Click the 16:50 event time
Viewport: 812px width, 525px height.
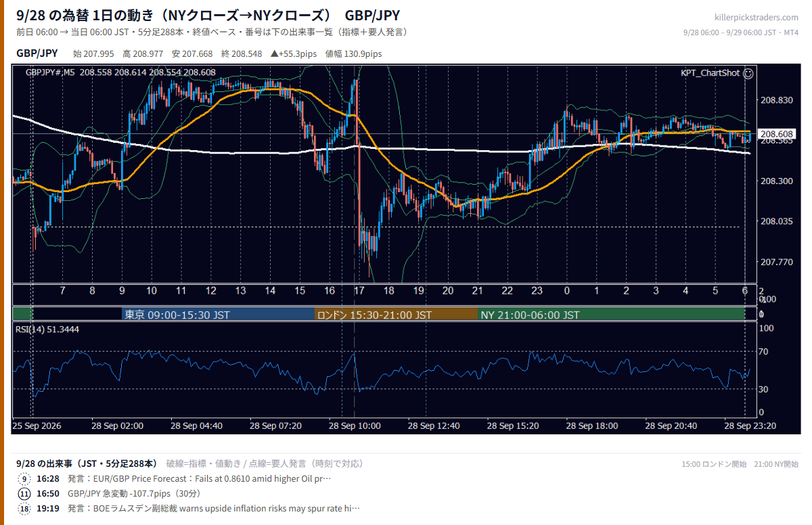pos(48,494)
